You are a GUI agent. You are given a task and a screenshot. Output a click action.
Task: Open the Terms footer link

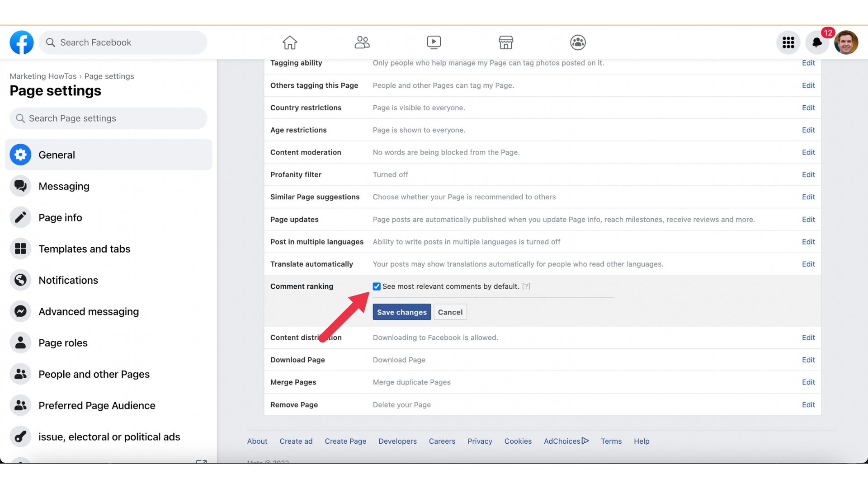pos(611,441)
